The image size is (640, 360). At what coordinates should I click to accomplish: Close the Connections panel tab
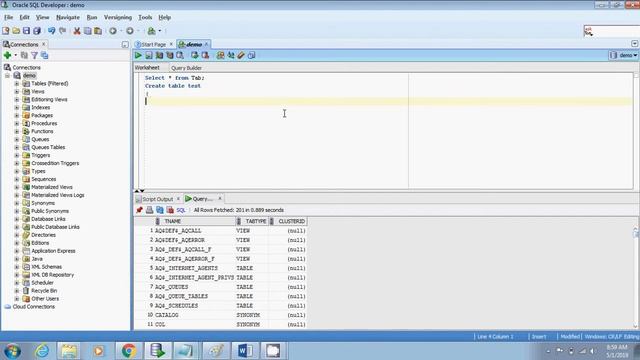tap(44, 44)
